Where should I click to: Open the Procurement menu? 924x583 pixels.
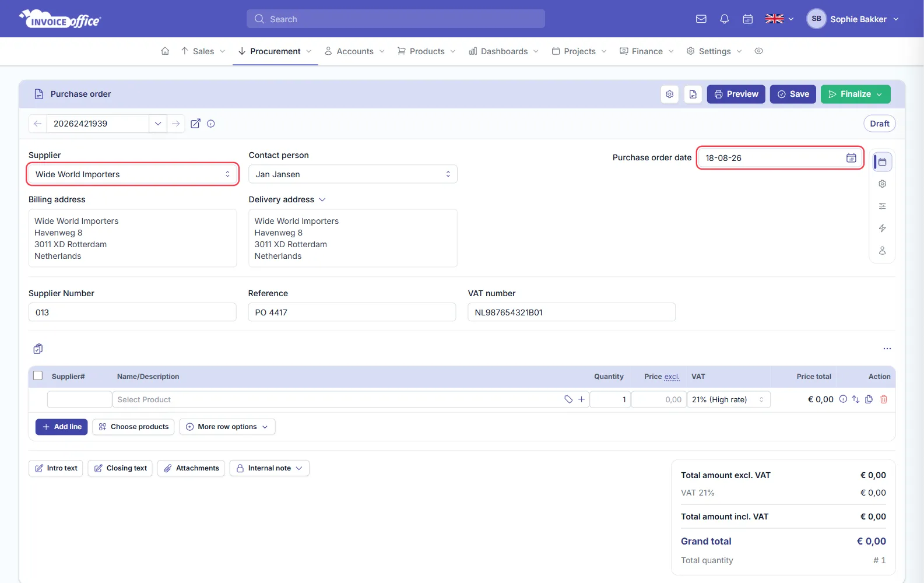(x=275, y=51)
